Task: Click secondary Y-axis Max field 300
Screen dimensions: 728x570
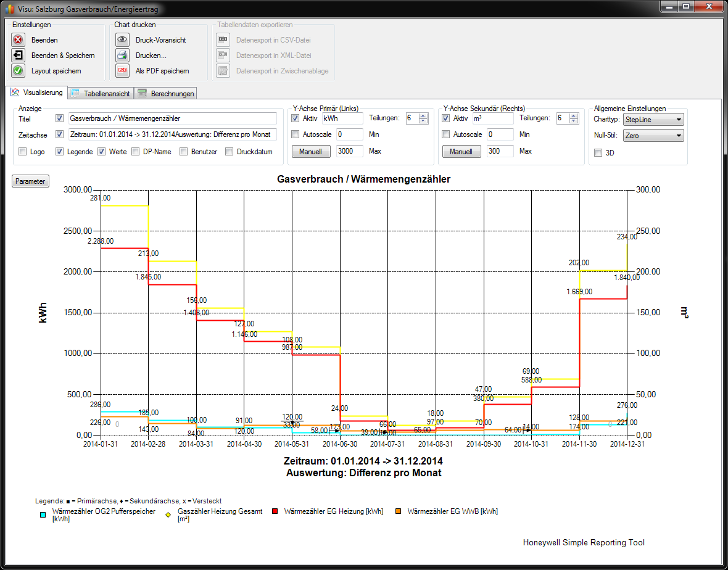Action: [x=500, y=151]
